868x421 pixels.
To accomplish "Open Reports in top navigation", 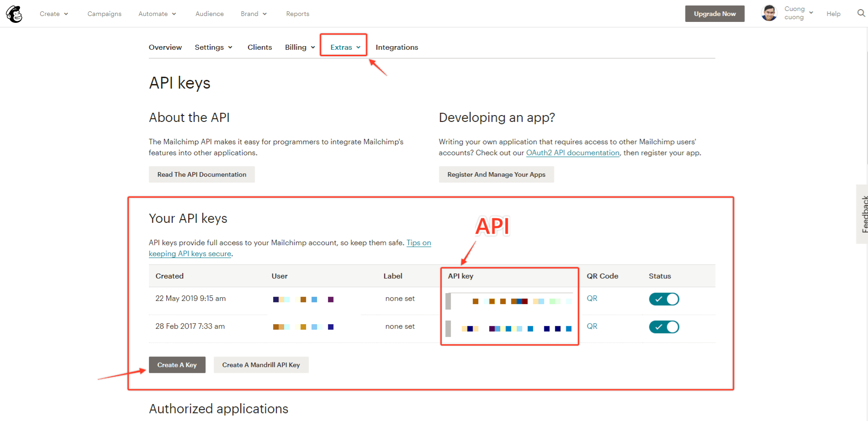I will [x=298, y=14].
